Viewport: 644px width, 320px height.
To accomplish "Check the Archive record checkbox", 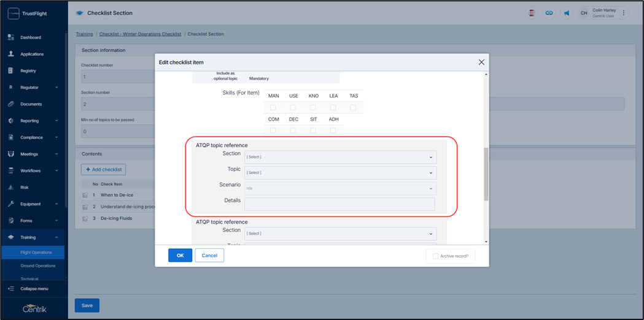I will click(x=435, y=256).
